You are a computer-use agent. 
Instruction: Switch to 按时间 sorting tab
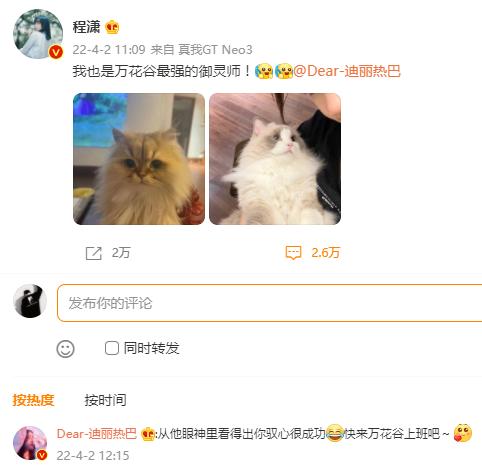[105, 400]
